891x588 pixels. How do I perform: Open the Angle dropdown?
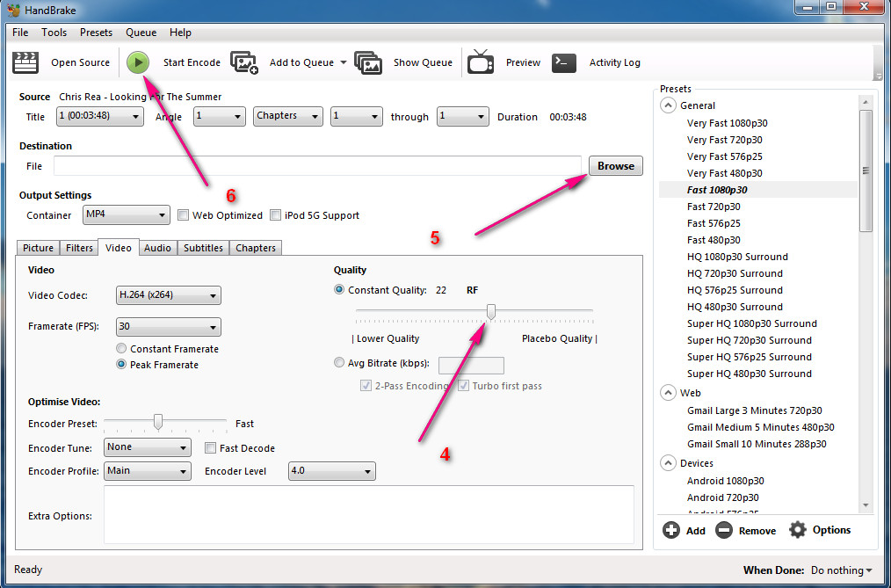pos(220,117)
